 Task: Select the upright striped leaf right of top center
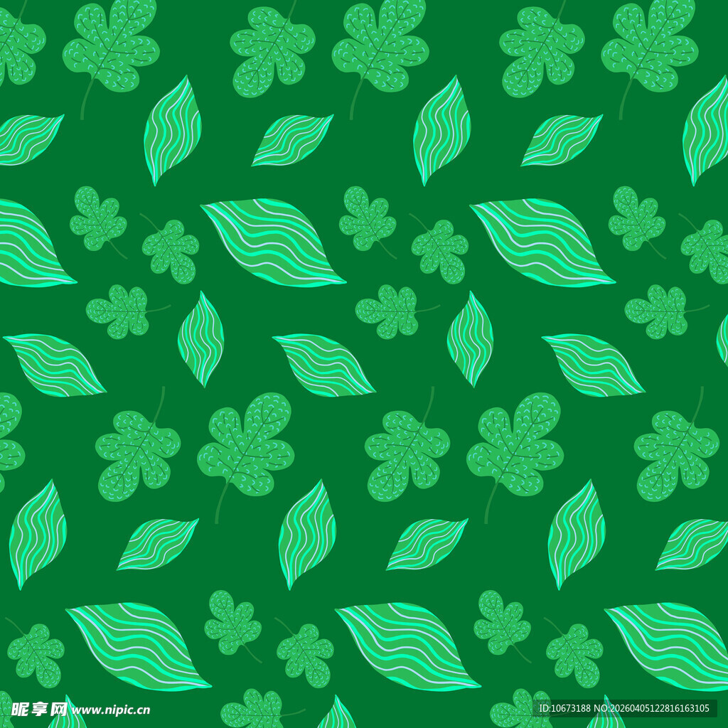click(441, 129)
